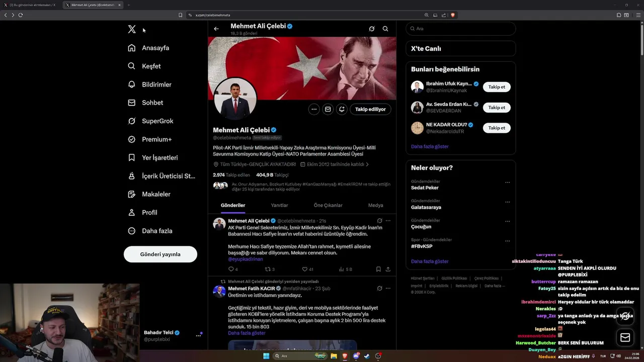
Task: Open 2.974 Takip edilen list
Action: pos(231,175)
